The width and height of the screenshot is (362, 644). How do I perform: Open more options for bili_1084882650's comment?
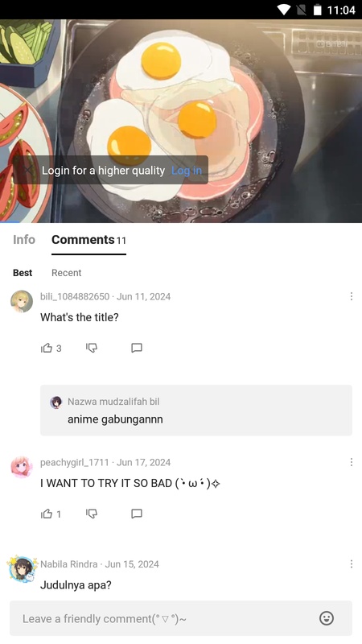click(352, 296)
